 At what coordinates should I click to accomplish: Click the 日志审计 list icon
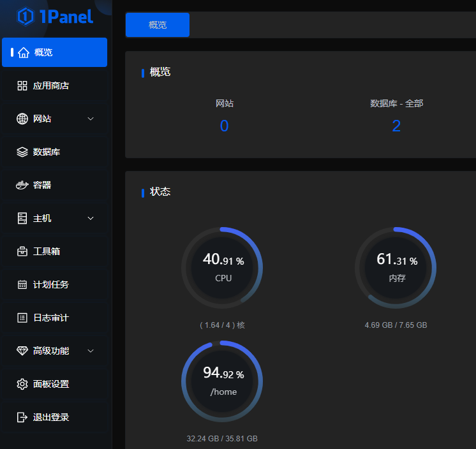coord(22,318)
